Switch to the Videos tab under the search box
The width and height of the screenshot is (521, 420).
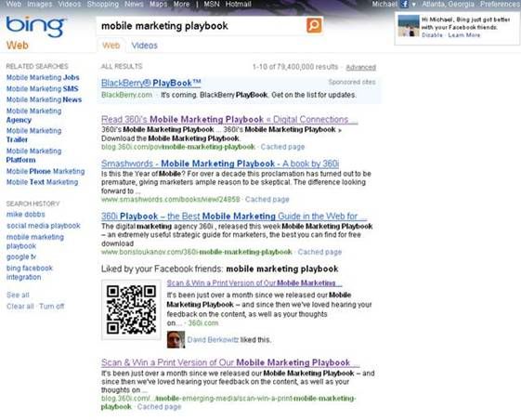coord(145,46)
